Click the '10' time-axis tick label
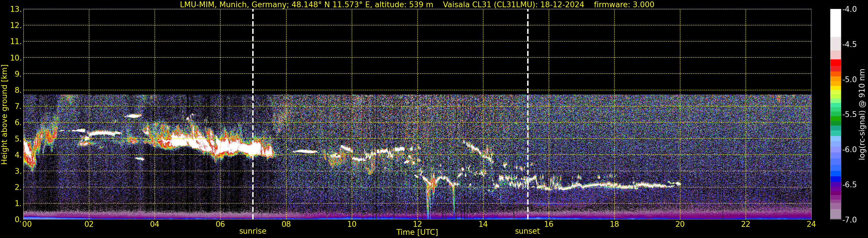The width and height of the screenshot is (868, 238). pyautogui.click(x=352, y=224)
